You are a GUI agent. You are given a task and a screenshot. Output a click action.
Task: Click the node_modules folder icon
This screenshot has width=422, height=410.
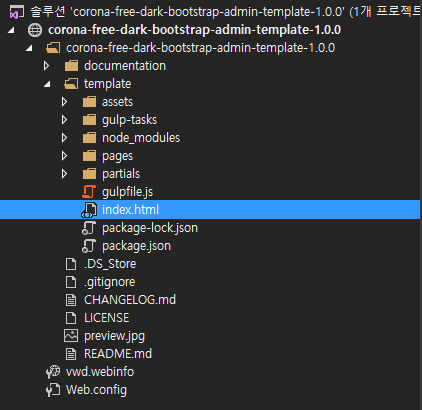pos(89,138)
